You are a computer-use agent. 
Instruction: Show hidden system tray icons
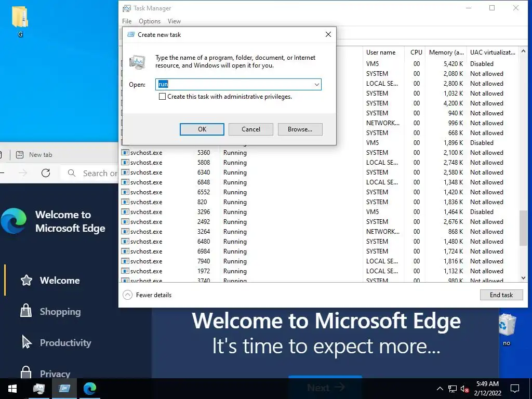click(440, 389)
